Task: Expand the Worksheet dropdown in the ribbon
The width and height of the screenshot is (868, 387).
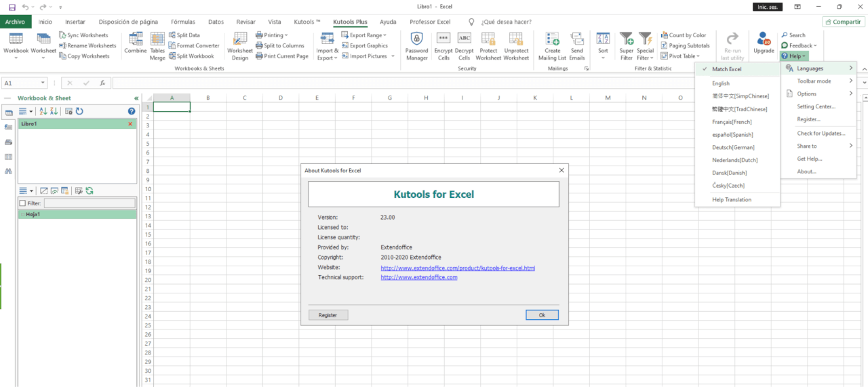Action: click(43, 58)
